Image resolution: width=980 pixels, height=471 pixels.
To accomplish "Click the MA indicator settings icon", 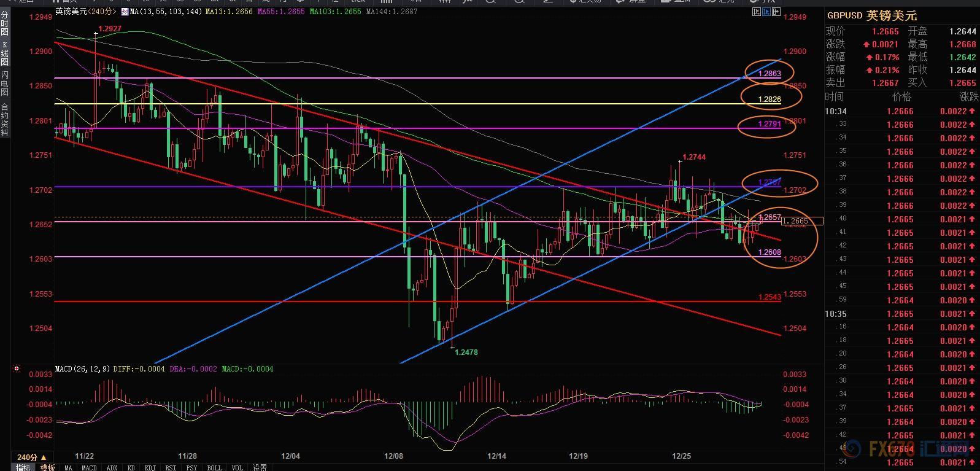I will click(x=125, y=12).
